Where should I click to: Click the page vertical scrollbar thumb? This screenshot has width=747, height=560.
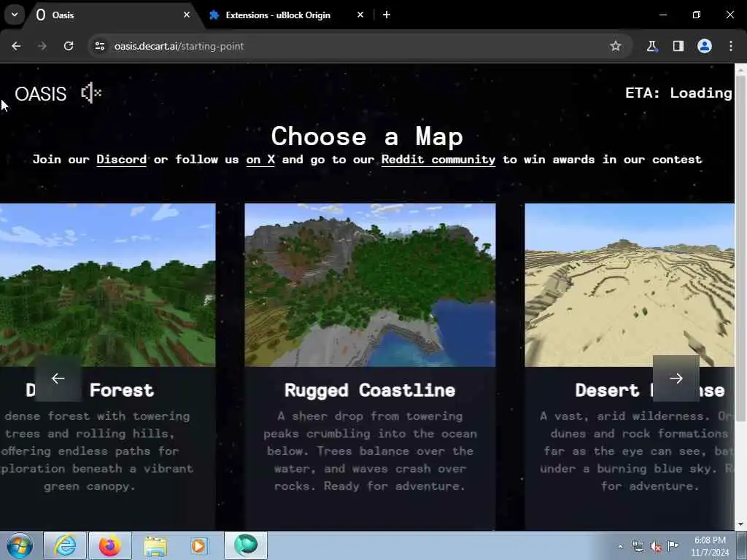(x=740, y=248)
